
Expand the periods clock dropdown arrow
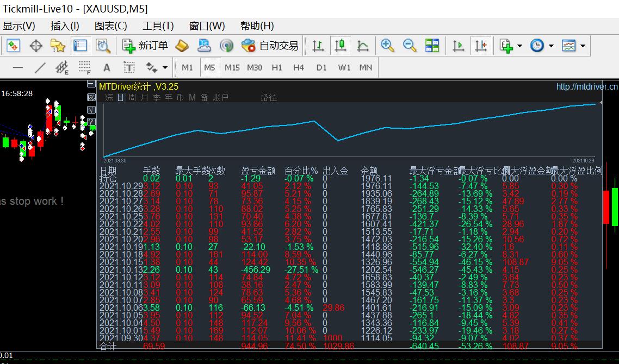550,46
